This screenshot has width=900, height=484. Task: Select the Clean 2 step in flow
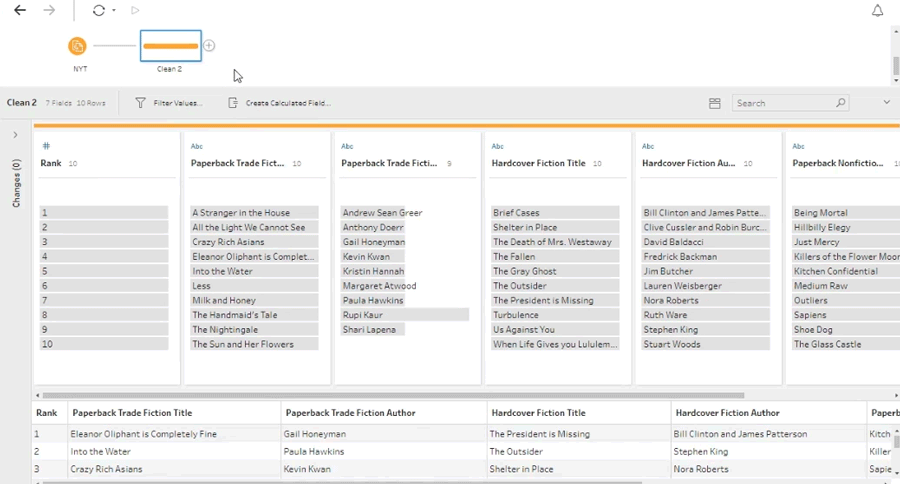[170, 46]
